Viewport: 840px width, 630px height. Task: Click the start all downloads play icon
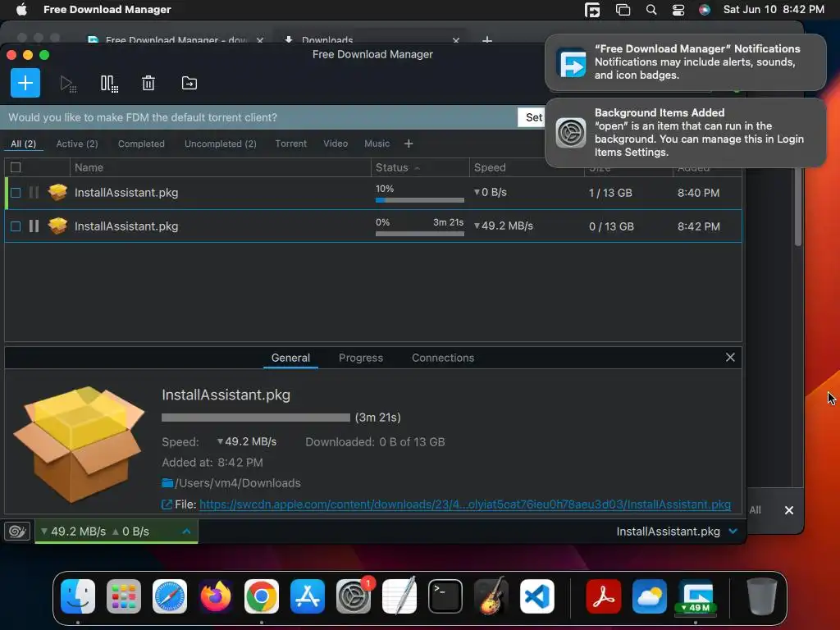pyautogui.click(x=67, y=84)
